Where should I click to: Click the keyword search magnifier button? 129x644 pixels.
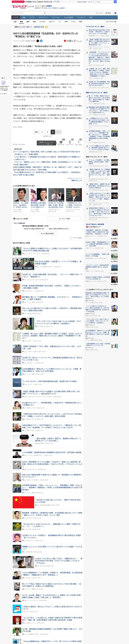coord(45,13)
